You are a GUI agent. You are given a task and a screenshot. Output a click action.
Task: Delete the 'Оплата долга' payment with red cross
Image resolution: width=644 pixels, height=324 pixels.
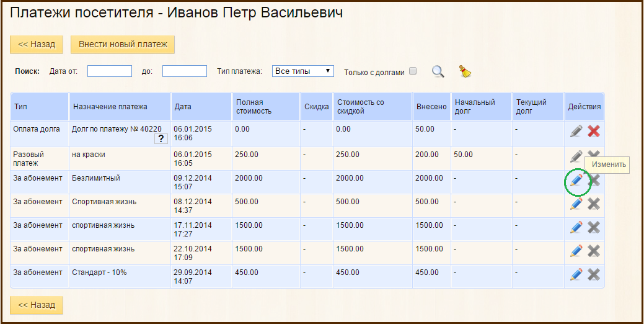click(593, 131)
